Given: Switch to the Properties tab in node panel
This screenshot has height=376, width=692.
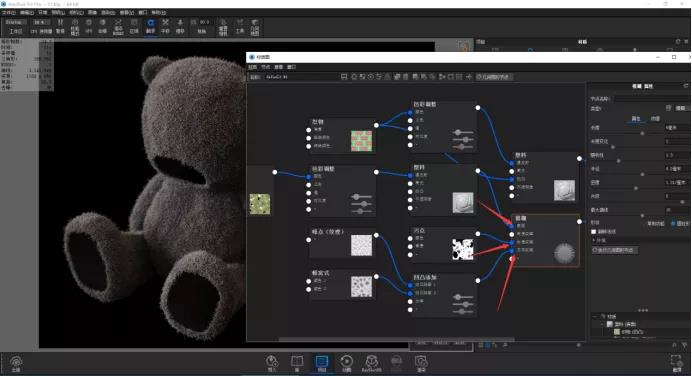Looking at the screenshot, I should 636,119.
